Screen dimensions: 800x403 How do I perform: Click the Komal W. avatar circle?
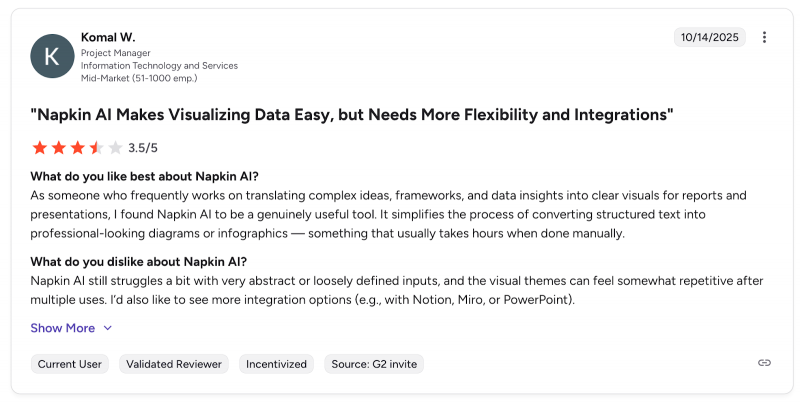[52, 56]
